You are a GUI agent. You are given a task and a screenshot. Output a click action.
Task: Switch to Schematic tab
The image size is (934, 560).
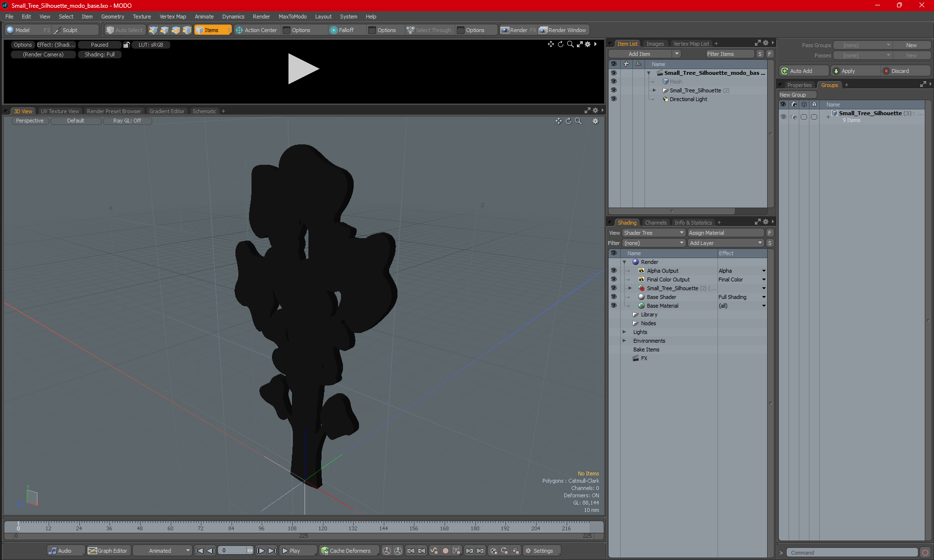pos(204,111)
